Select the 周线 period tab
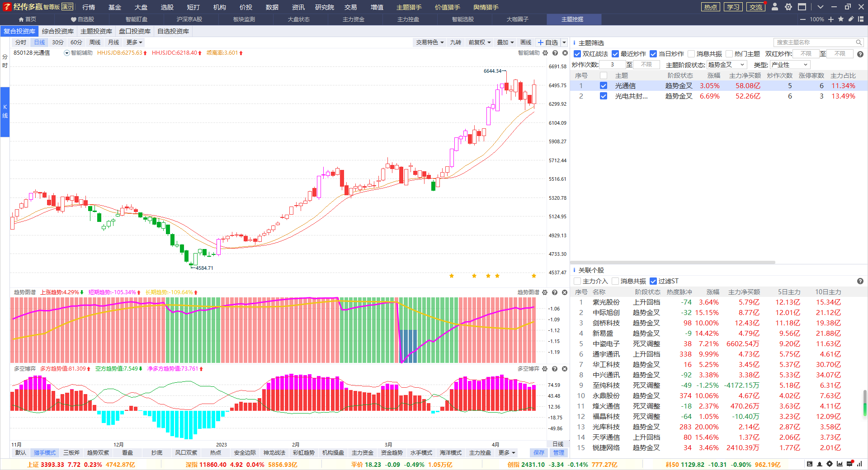This screenshot has width=868, height=470. click(95, 42)
